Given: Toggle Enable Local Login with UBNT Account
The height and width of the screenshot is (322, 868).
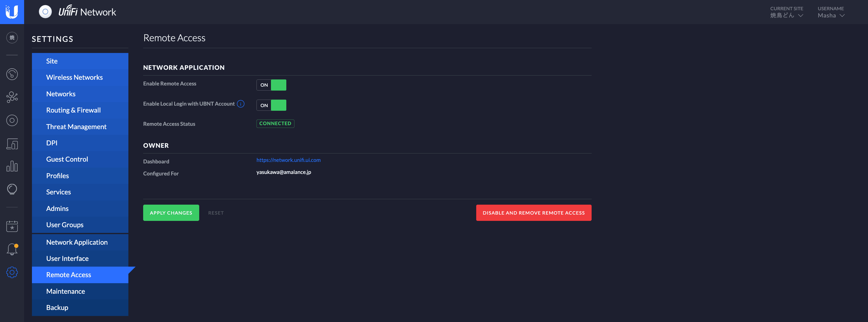Looking at the screenshot, I should pyautogui.click(x=271, y=105).
